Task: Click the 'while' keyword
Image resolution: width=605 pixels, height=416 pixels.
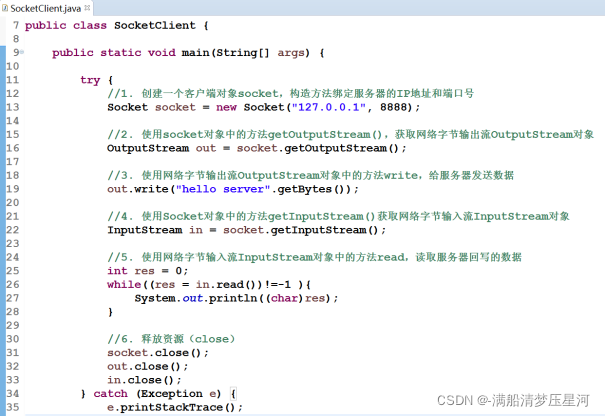Action: [x=124, y=284]
